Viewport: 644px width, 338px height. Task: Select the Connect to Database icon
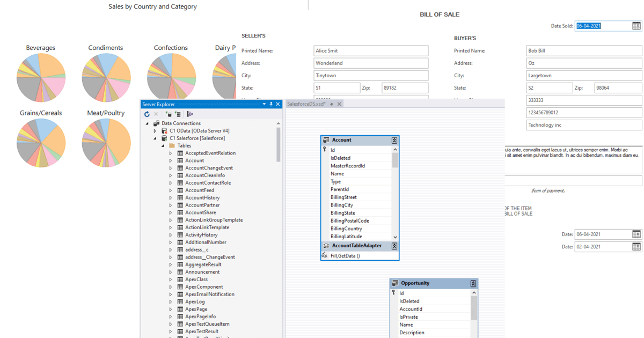pos(169,114)
